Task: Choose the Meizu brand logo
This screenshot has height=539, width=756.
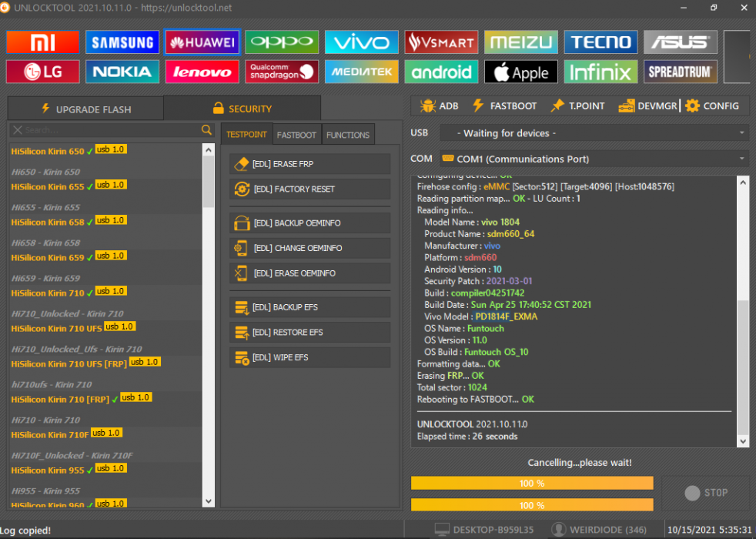Action: 520,42
